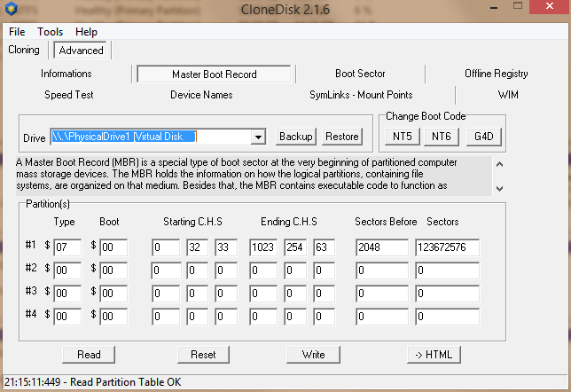Click partition #1 starting head field showing 32

198,247
